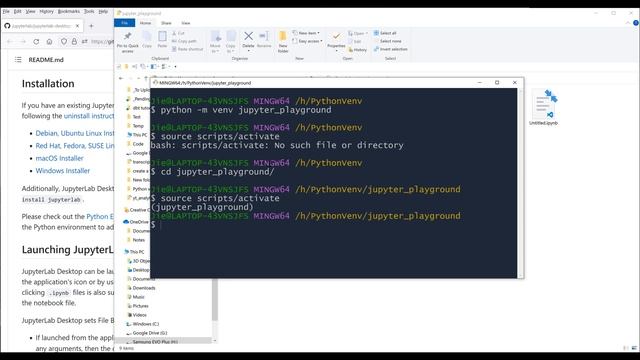Close the jupyterlab GitHub browser tab
Screen dimensions: 640x360
[x=78, y=26]
